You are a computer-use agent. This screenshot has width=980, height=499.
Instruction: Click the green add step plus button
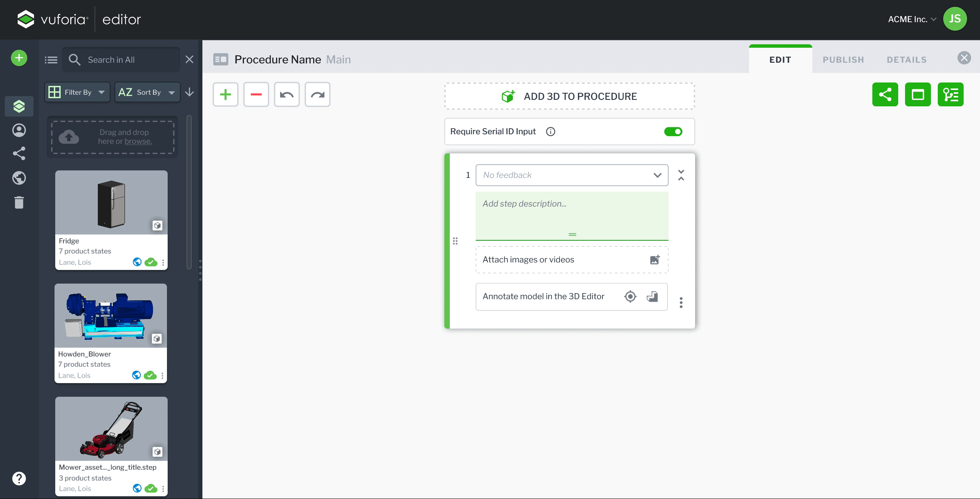[225, 94]
